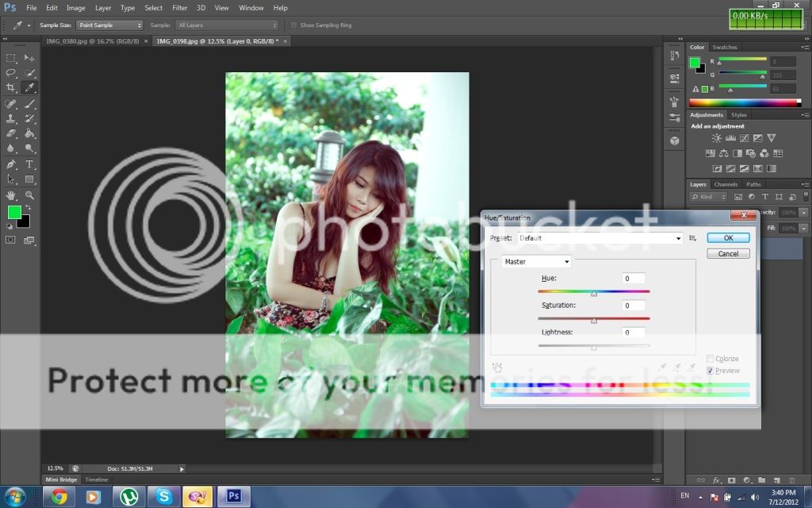Screen dimensions: 812x508
Task: Select the Blur tool
Action: 11,148
